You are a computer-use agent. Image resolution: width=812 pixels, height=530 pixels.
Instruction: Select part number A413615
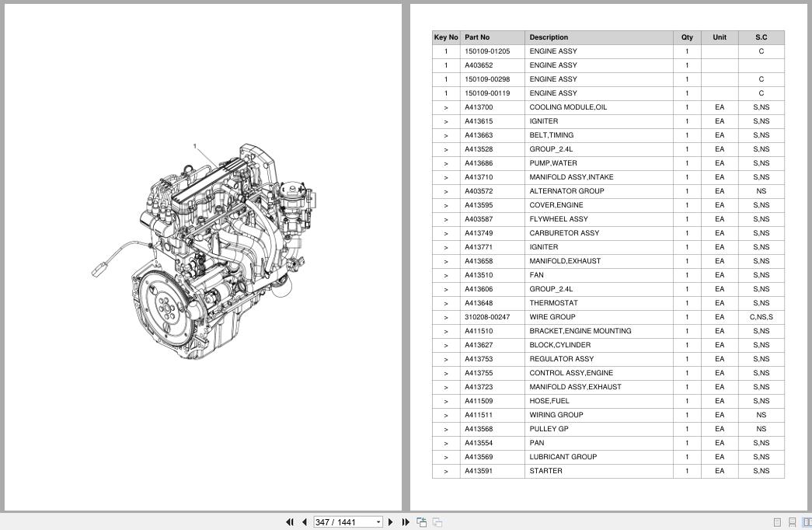click(x=479, y=121)
